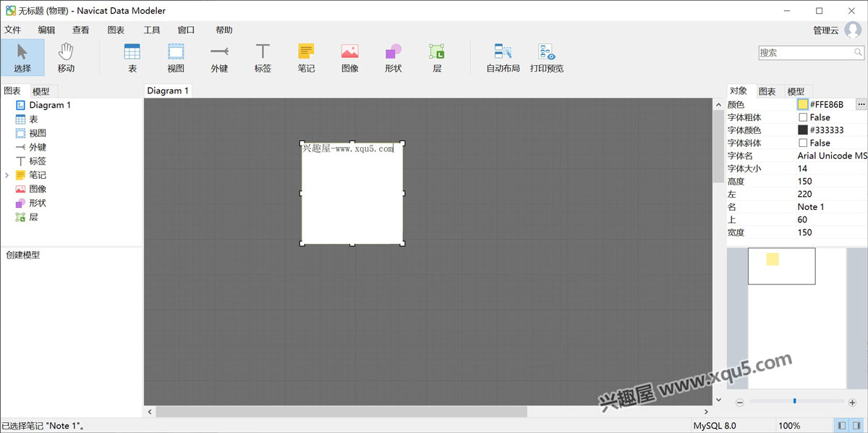Image resolution: width=868 pixels, height=433 pixels.
Task: Select the 标签 (Label) toolbar tool
Action: (263, 57)
